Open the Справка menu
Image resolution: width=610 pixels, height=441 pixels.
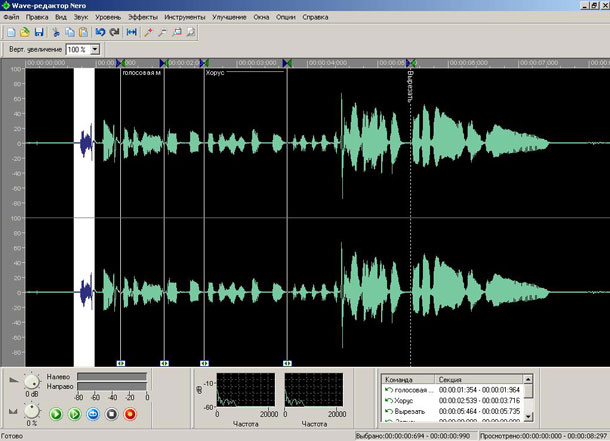tap(315, 17)
